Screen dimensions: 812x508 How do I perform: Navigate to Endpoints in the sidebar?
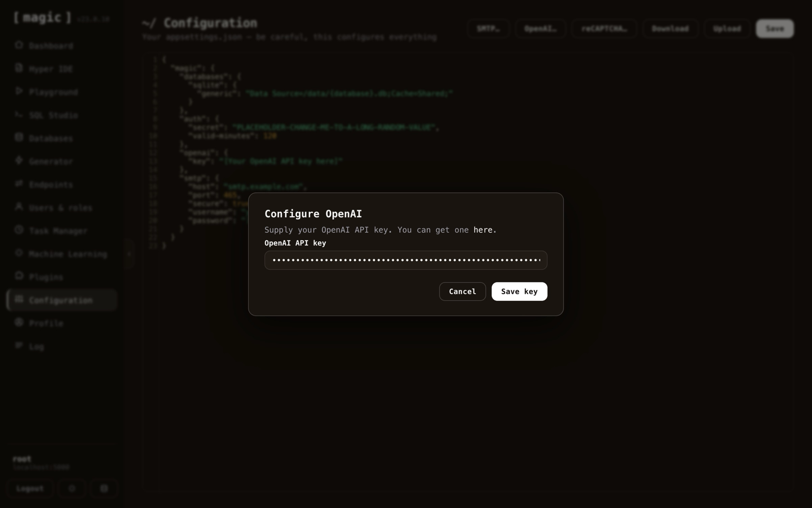coord(62,184)
